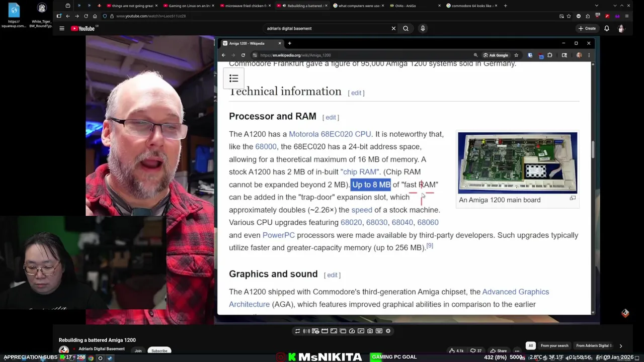
Task: Click the YouTube Create button
Action: click(x=587, y=29)
